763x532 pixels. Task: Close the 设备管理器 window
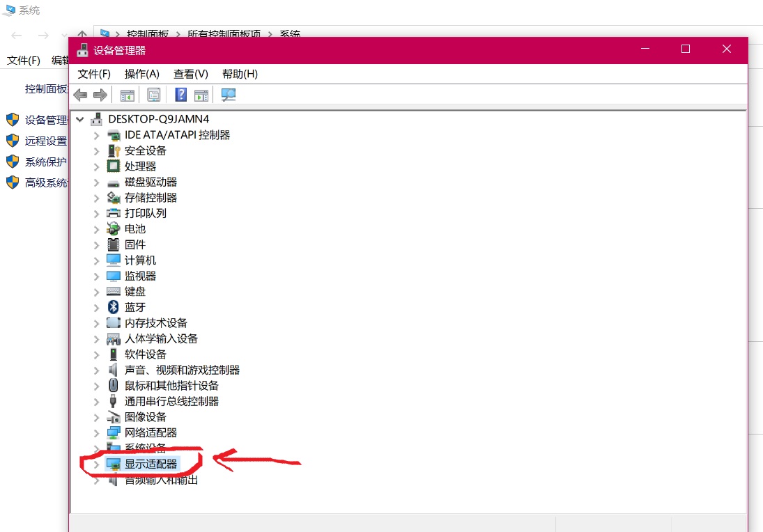click(727, 49)
